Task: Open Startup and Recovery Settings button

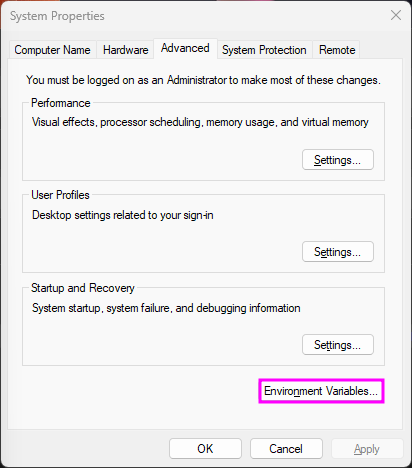Action: 338,345
